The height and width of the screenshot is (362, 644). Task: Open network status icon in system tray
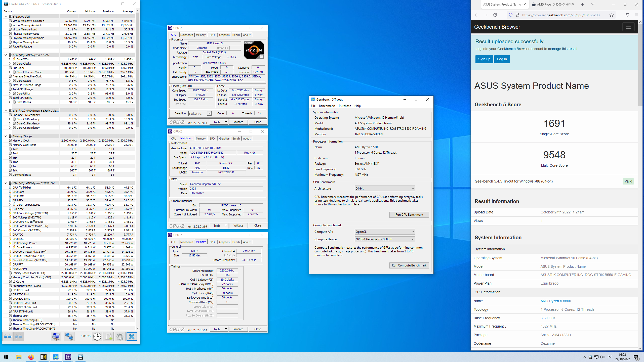(596, 357)
